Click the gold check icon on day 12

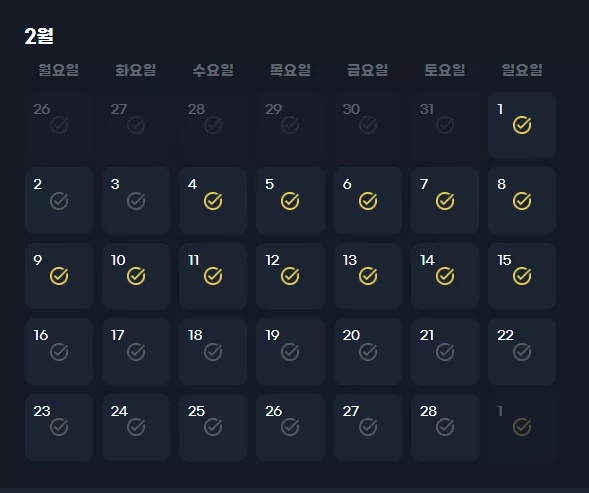click(x=290, y=276)
